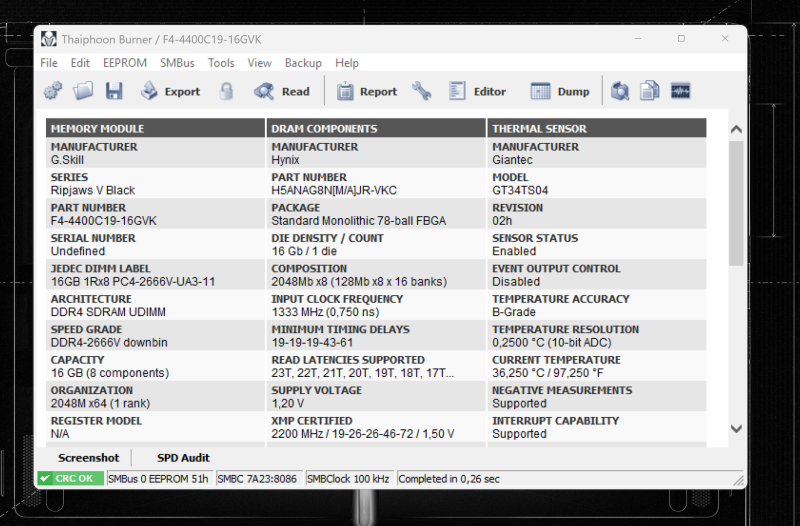
Task: Open the File menu
Action: (49, 63)
